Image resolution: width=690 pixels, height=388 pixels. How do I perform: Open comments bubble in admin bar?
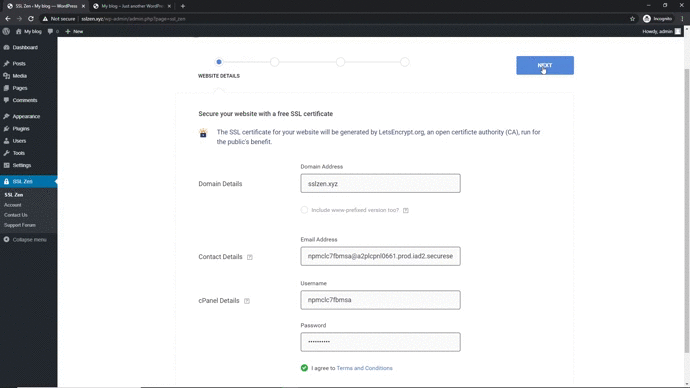coord(53,31)
